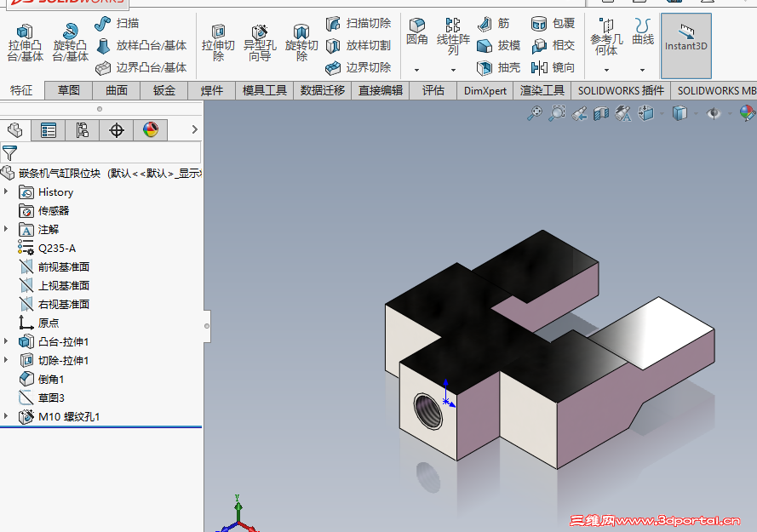Expand the 凸台-拉伸1 feature node
The width and height of the screenshot is (757, 532).
tap(6, 341)
